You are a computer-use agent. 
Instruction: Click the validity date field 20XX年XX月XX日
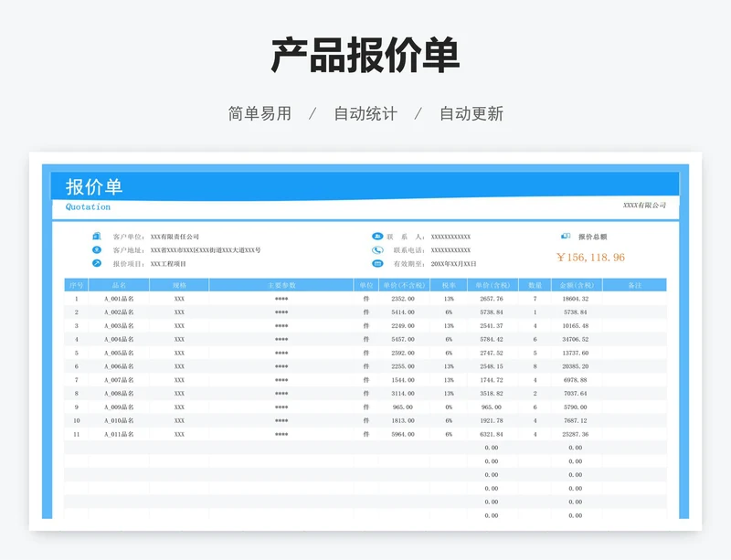click(454, 264)
